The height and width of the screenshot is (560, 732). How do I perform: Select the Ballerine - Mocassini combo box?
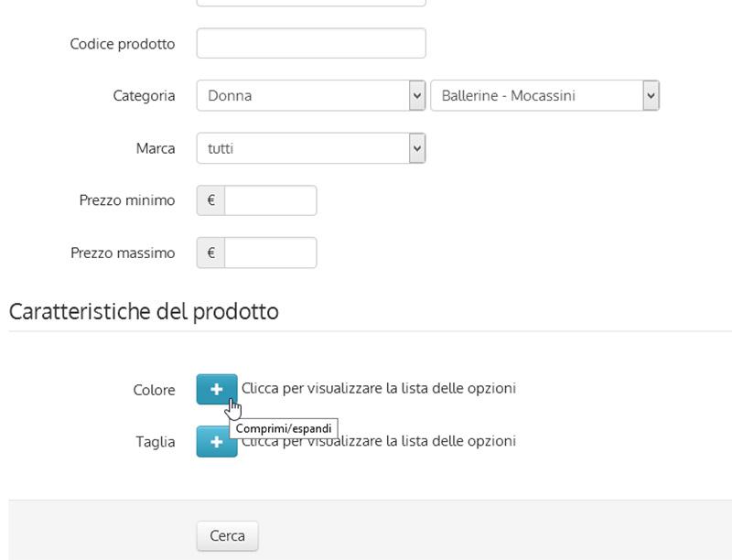click(544, 96)
